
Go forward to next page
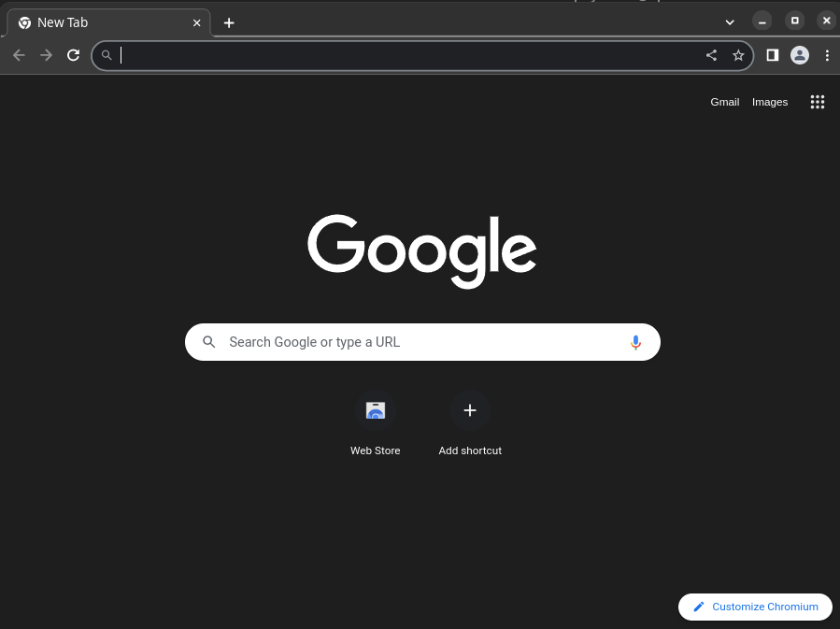[46, 55]
